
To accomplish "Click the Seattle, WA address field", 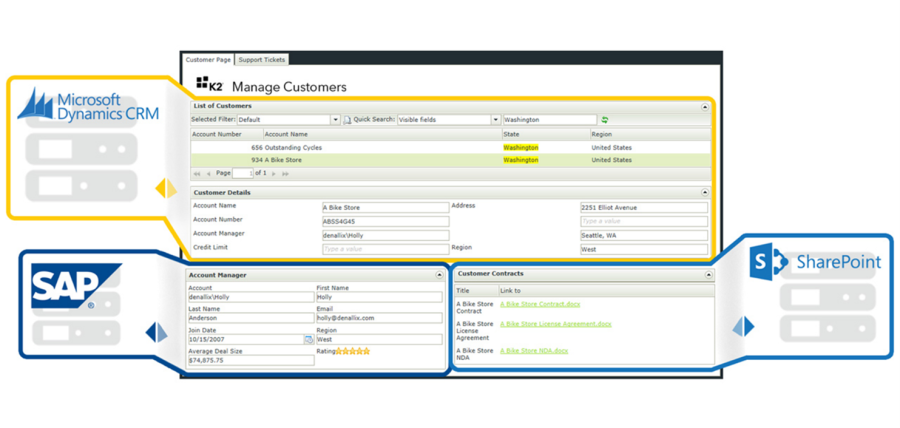I will click(x=644, y=235).
